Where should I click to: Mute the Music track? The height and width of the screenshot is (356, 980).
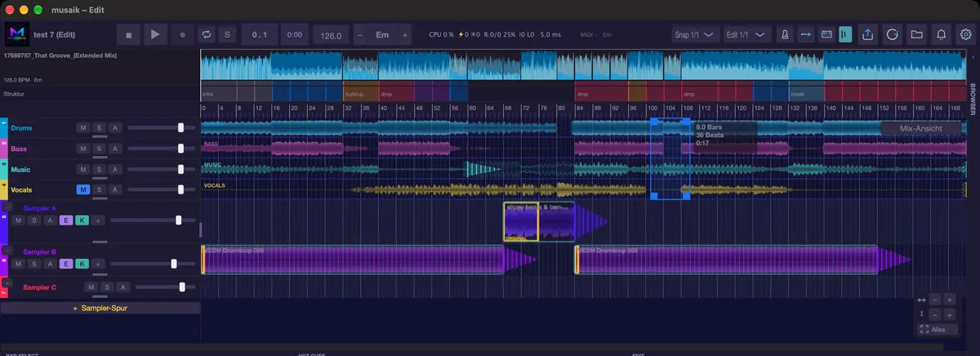click(x=82, y=169)
